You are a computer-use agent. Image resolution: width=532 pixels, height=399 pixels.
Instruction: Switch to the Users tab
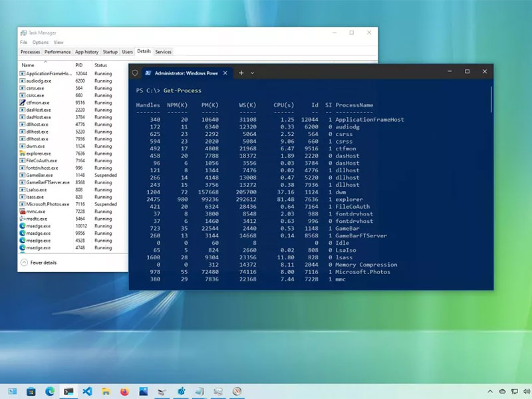click(127, 52)
